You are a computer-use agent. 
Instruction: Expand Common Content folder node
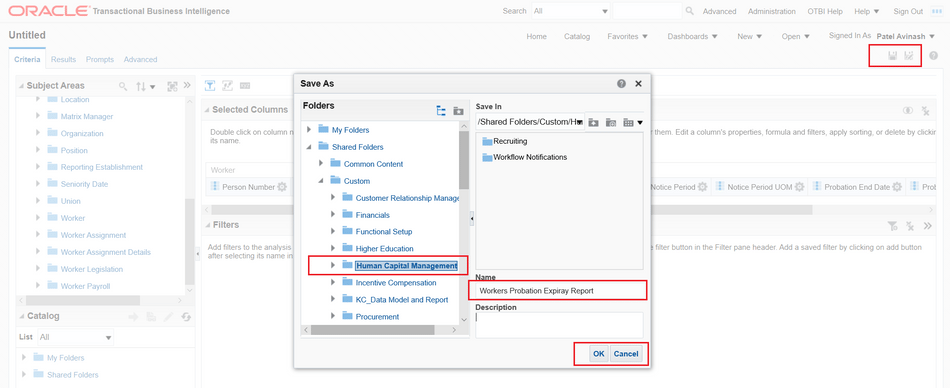click(321, 164)
